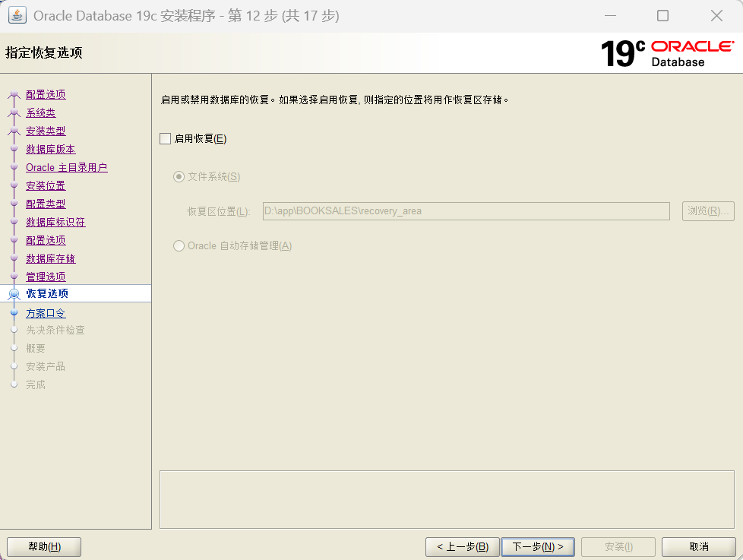Go to 安装类型 step
The image size is (743, 560).
click(x=46, y=131)
